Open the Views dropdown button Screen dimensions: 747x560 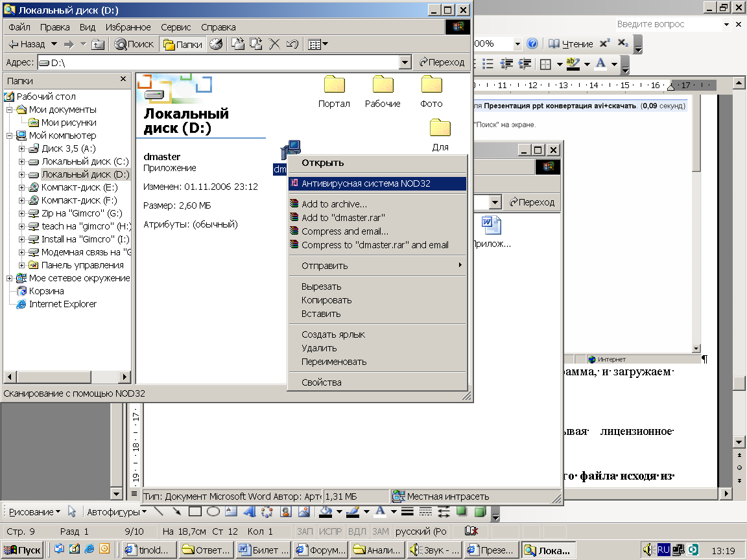click(x=318, y=44)
